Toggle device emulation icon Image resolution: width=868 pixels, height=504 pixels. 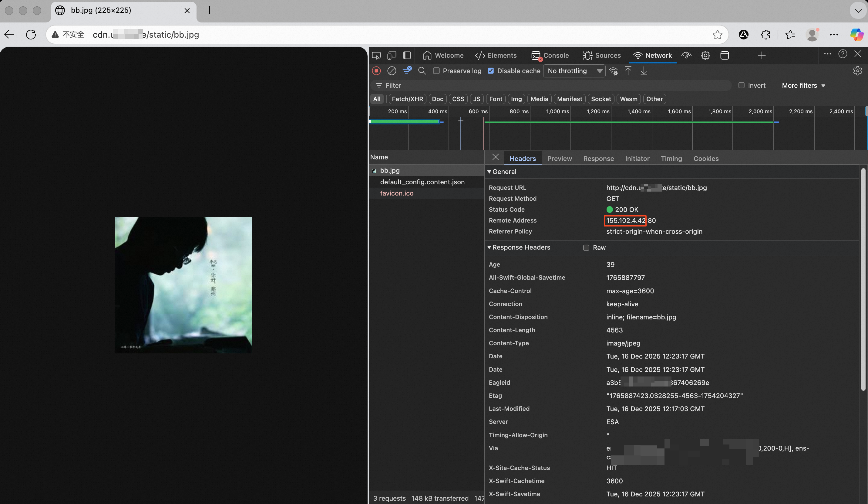pyautogui.click(x=392, y=56)
